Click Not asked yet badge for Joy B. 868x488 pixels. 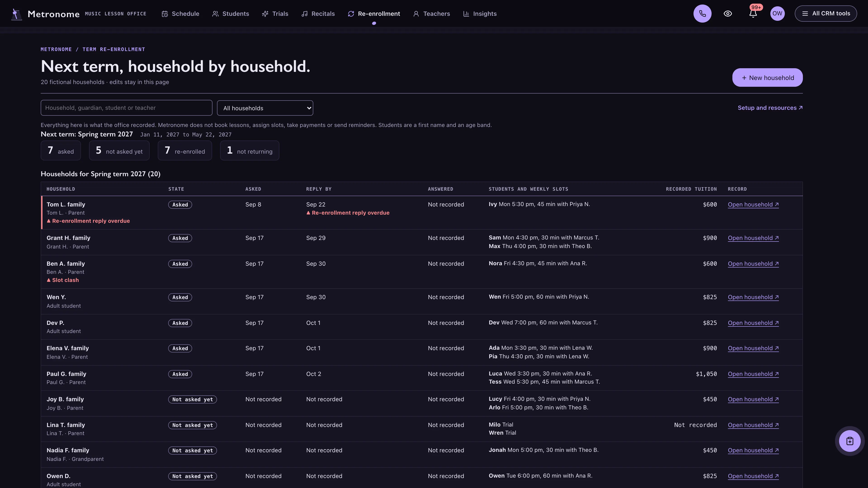pyautogui.click(x=192, y=399)
